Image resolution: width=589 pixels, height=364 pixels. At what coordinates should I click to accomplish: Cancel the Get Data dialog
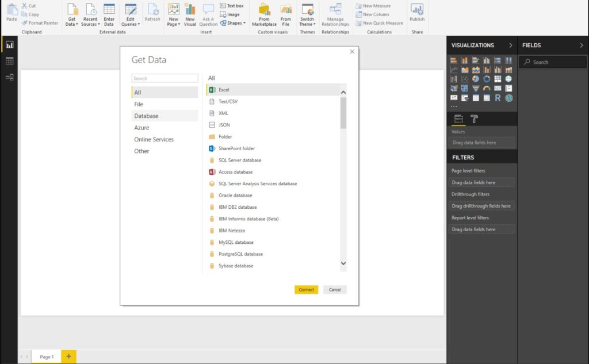click(335, 290)
